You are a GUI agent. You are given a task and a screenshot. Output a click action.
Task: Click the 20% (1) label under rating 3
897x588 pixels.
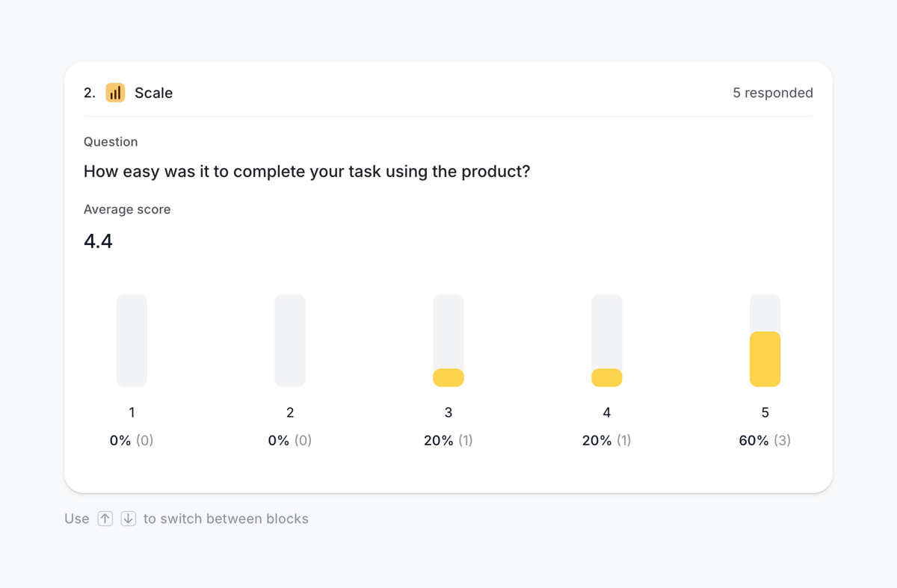coord(448,440)
